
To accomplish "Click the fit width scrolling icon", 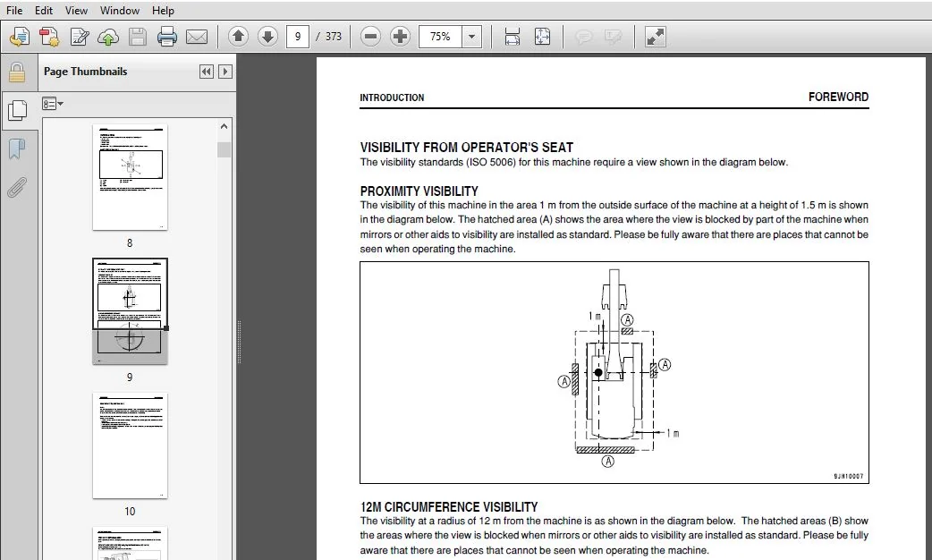I will coord(513,37).
